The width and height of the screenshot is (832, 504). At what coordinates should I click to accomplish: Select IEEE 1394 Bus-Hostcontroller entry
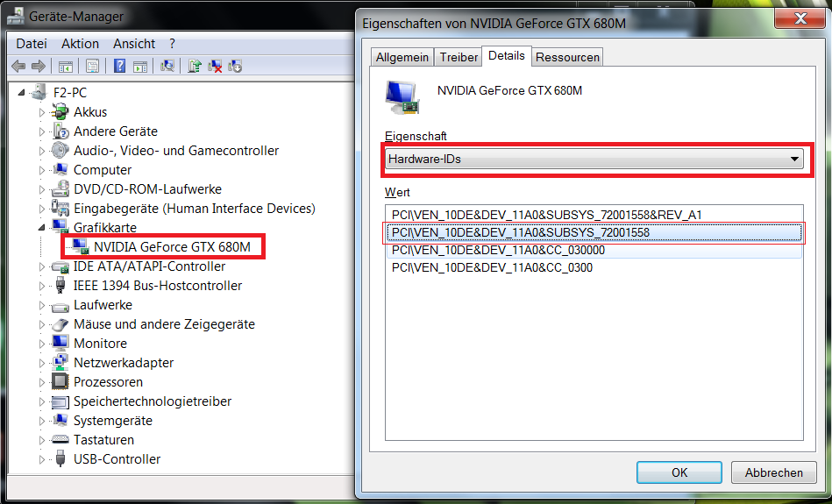point(158,286)
